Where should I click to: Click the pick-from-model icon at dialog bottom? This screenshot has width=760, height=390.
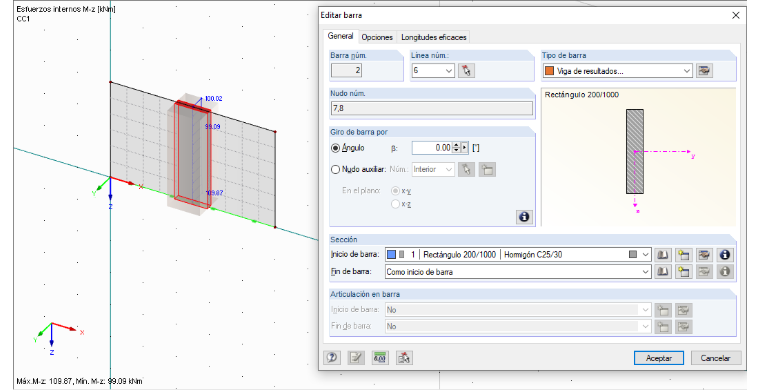tap(404, 358)
